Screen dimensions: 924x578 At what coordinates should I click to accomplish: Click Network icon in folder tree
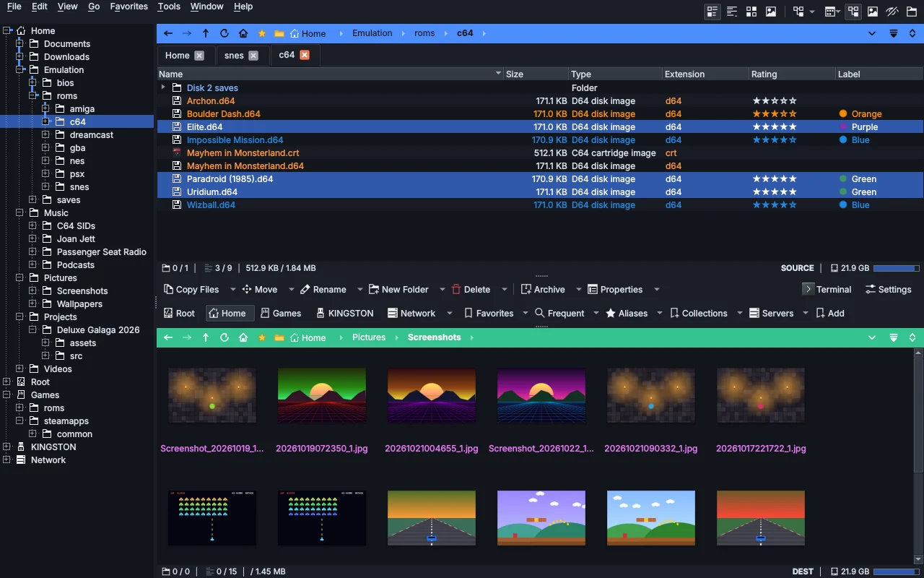coord(21,460)
